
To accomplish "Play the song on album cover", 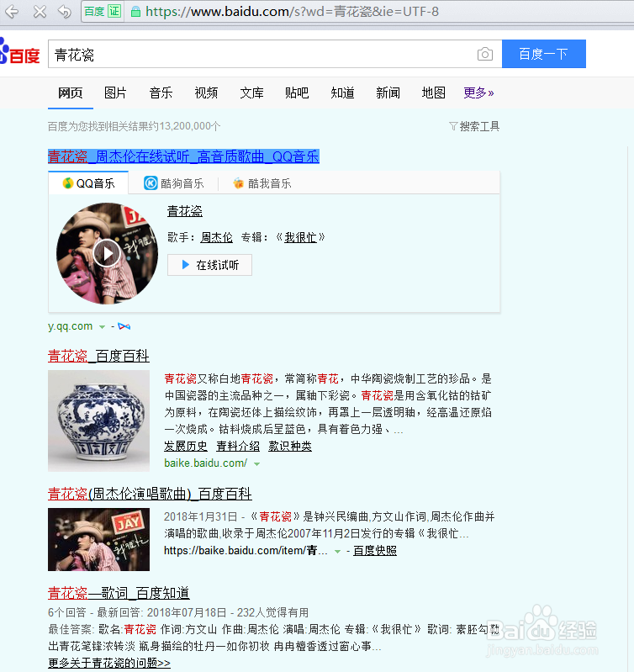I will point(107,254).
